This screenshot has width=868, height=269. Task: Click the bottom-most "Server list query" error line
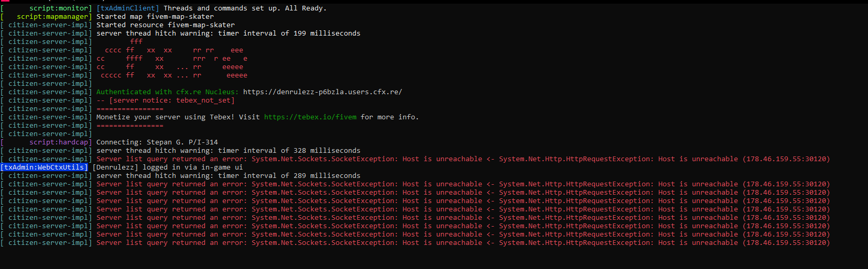[463, 243]
